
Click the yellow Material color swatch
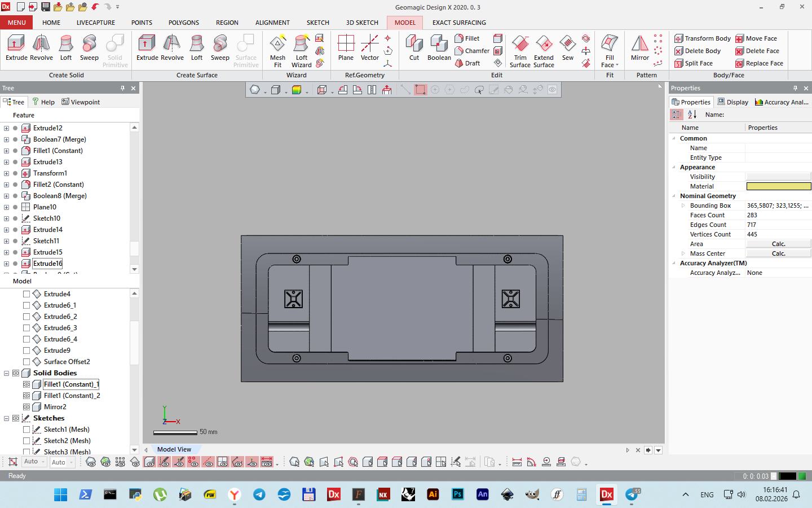778,186
